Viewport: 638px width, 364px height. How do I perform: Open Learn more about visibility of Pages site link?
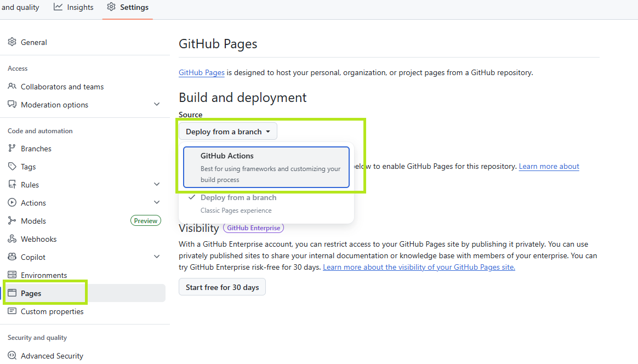(419, 267)
